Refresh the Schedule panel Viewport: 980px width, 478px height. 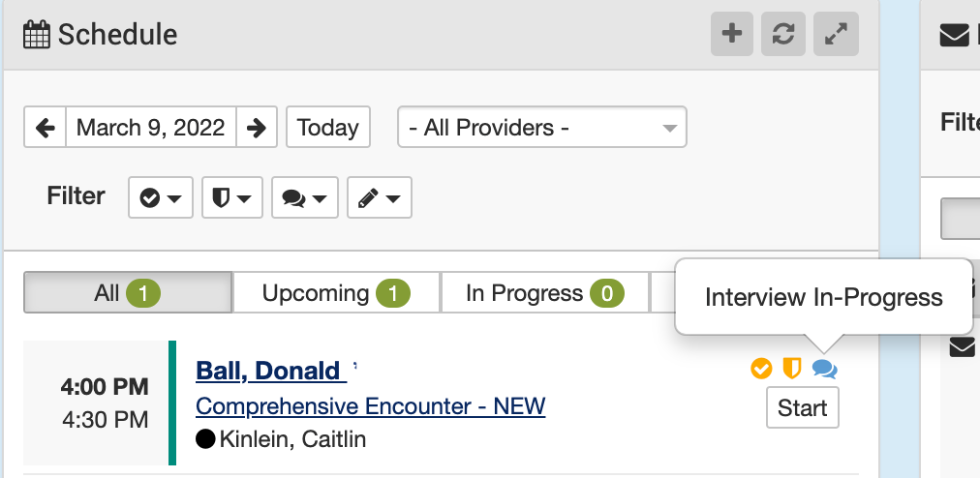point(783,35)
